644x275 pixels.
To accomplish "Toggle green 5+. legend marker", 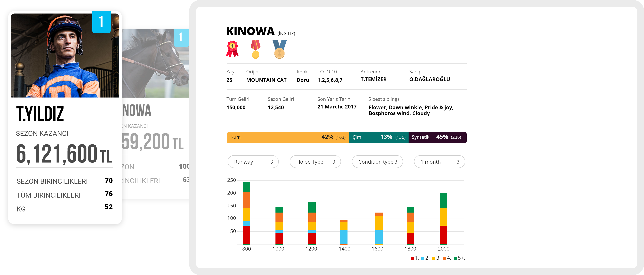I will [455, 258].
